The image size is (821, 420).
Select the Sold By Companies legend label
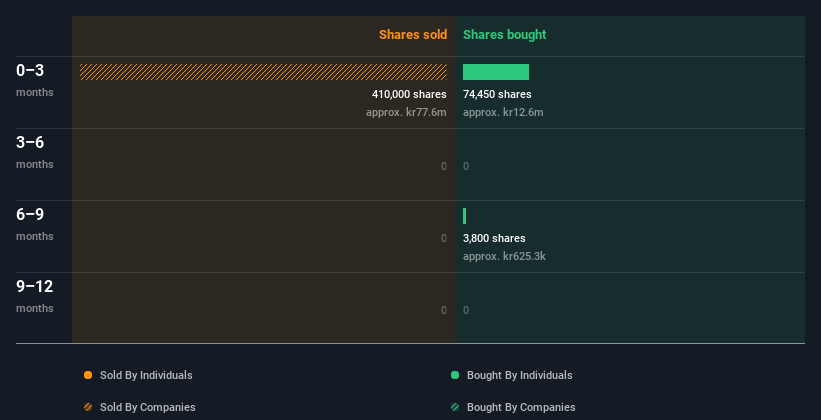[x=148, y=407]
